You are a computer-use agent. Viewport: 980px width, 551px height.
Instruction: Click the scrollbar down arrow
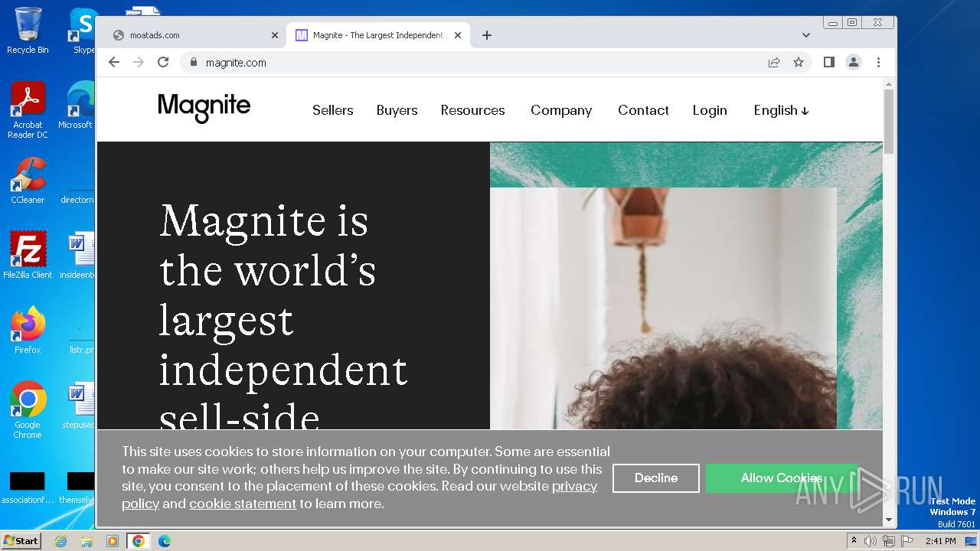coord(889,520)
